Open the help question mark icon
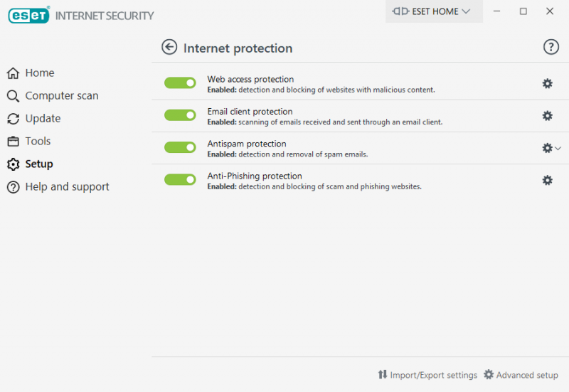 click(x=551, y=47)
